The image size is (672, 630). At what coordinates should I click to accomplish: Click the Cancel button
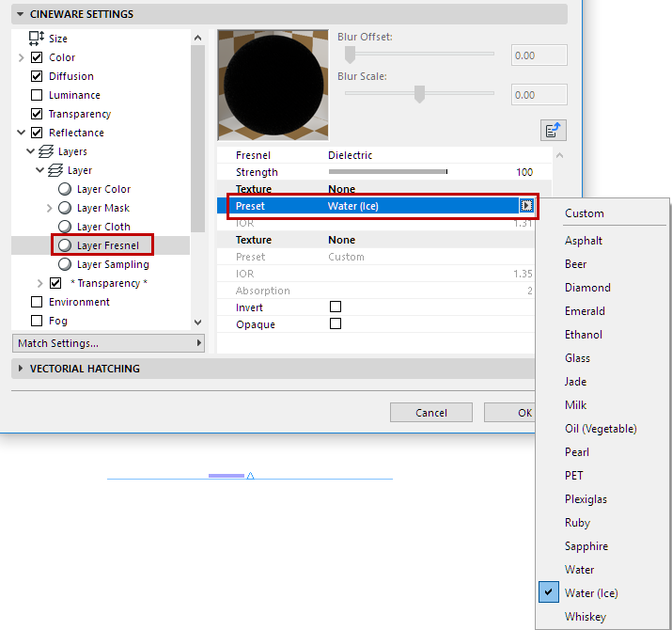pos(431,413)
